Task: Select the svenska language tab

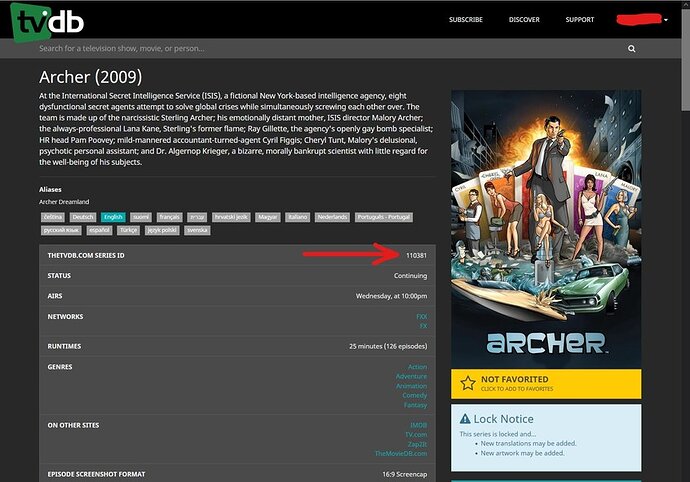Action: tap(197, 230)
